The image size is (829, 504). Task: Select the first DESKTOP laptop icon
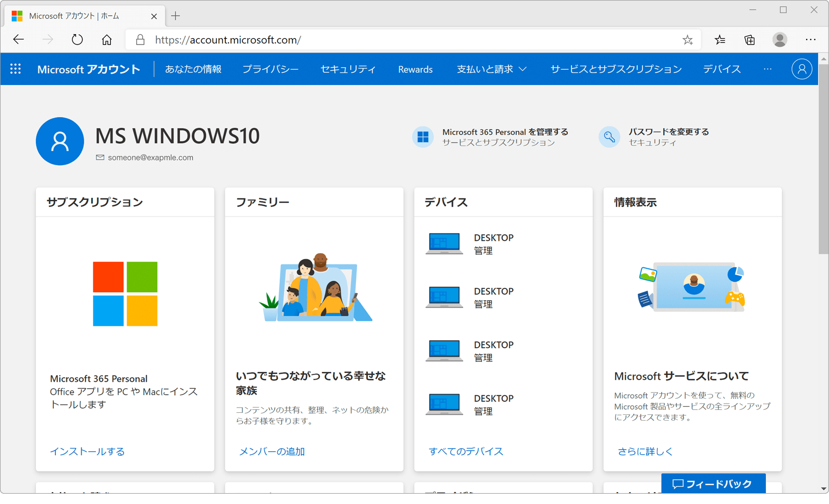444,243
